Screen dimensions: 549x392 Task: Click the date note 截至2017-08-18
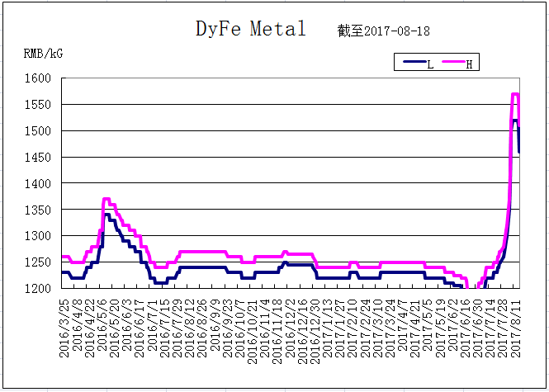pos(383,31)
